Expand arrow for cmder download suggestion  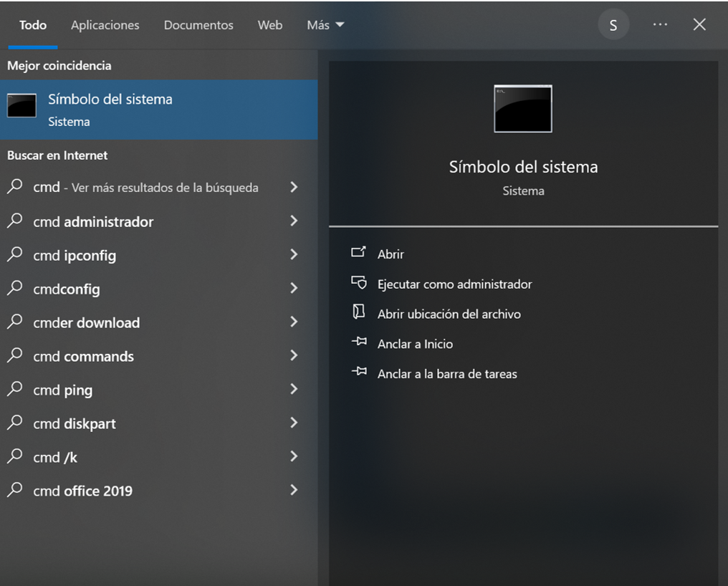[x=294, y=322]
